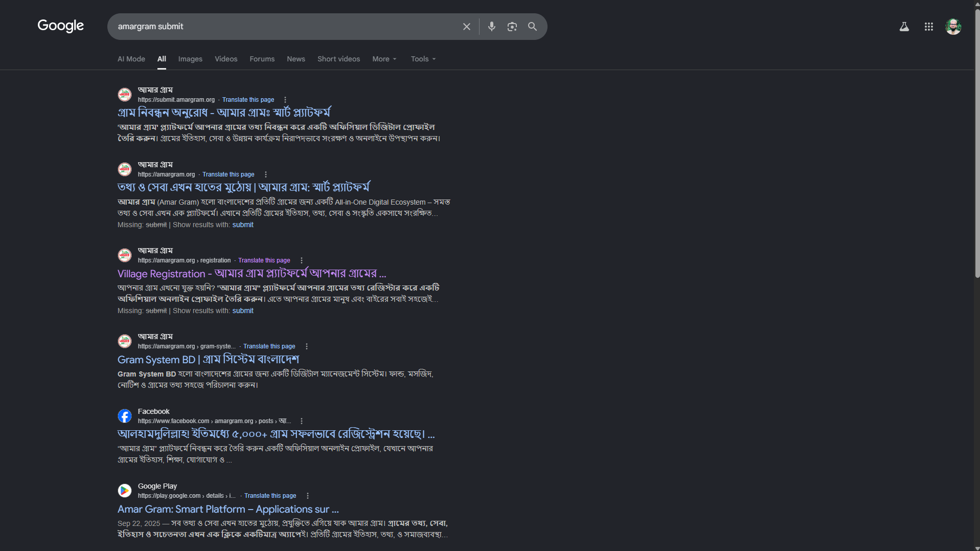The width and height of the screenshot is (980, 551).
Task: Click the Google logo
Action: (x=60, y=26)
